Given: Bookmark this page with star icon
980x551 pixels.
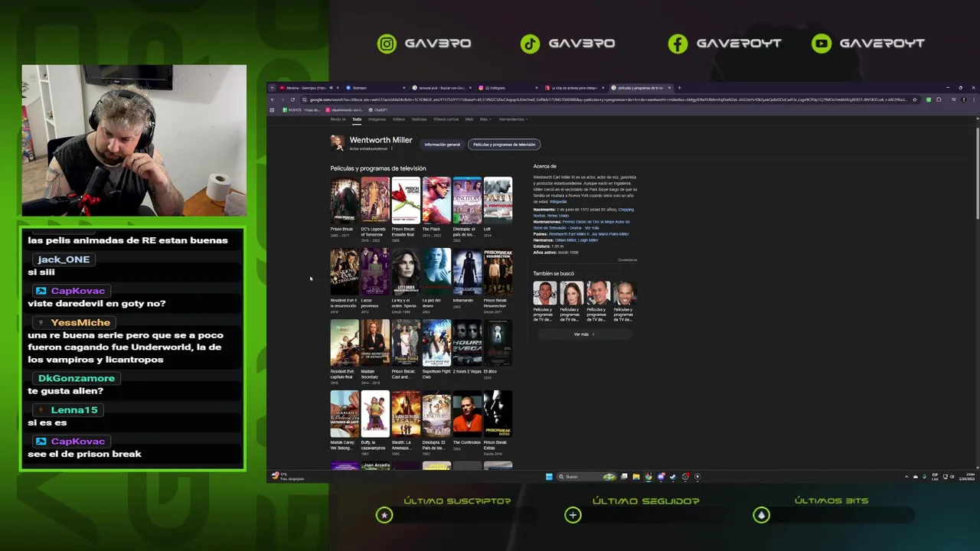Looking at the screenshot, I should point(913,99).
